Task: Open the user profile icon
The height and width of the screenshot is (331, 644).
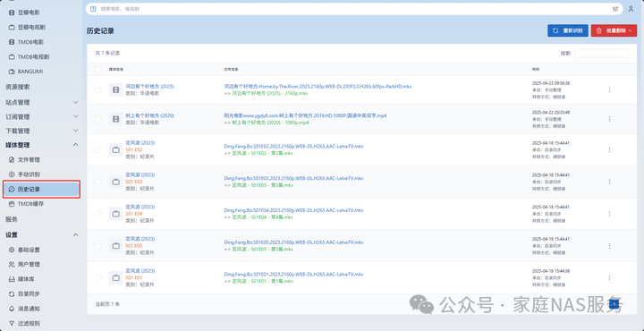Action: (x=631, y=9)
